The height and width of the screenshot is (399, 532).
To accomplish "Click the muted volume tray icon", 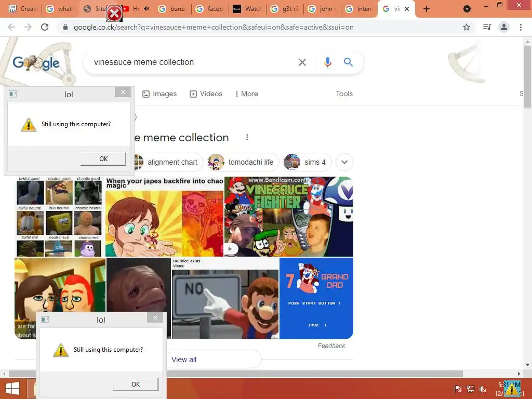I will point(483,389).
